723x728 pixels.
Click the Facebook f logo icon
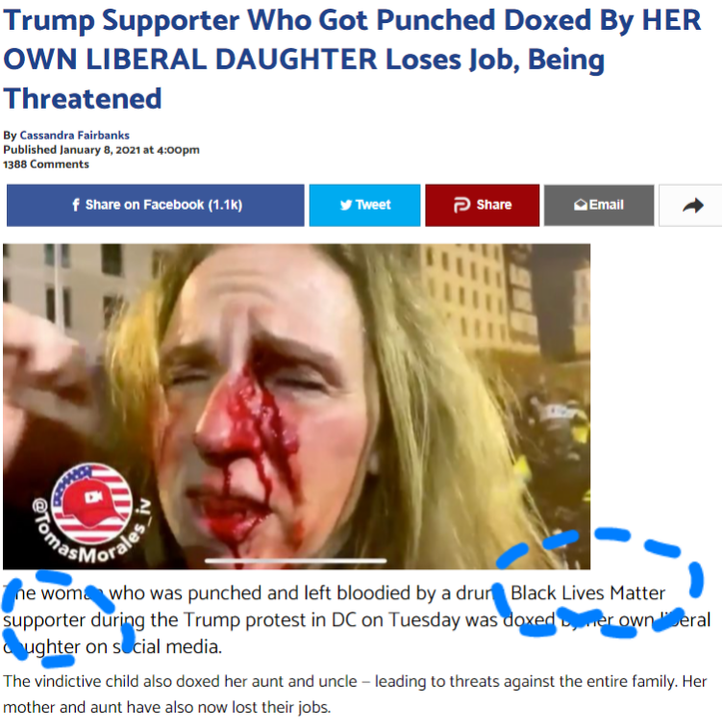point(76,205)
